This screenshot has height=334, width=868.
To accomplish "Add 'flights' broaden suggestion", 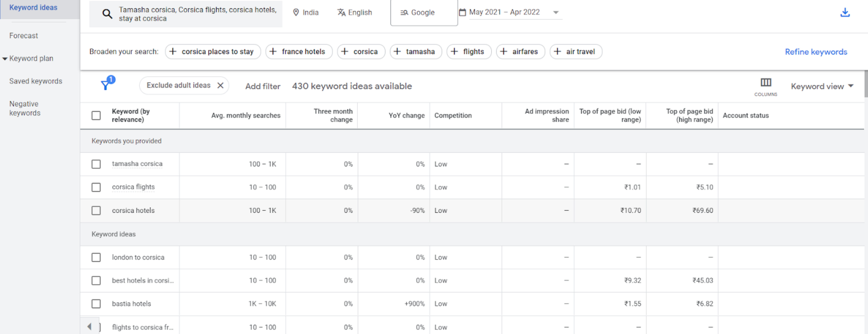I will (x=469, y=52).
